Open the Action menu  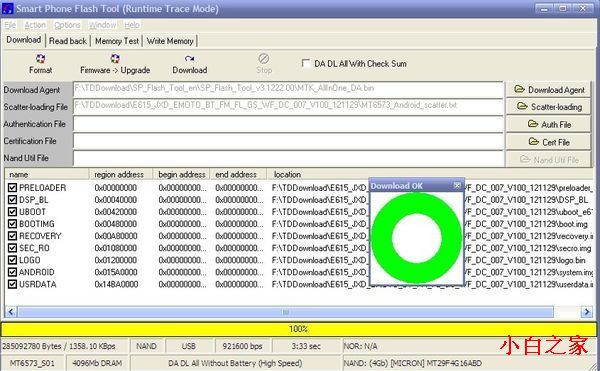coord(35,25)
